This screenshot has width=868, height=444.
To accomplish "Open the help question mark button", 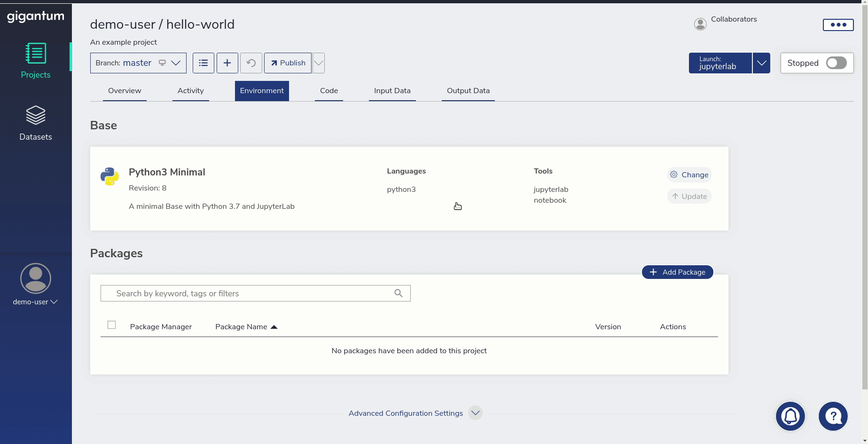I will pos(833,416).
